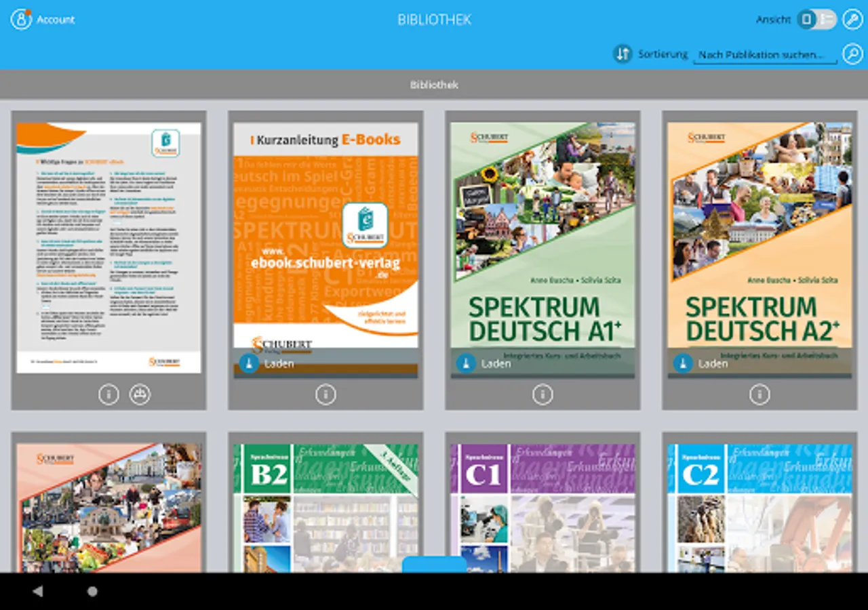Click the search magnifier icon
The width and height of the screenshot is (868, 610).
pos(852,54)
